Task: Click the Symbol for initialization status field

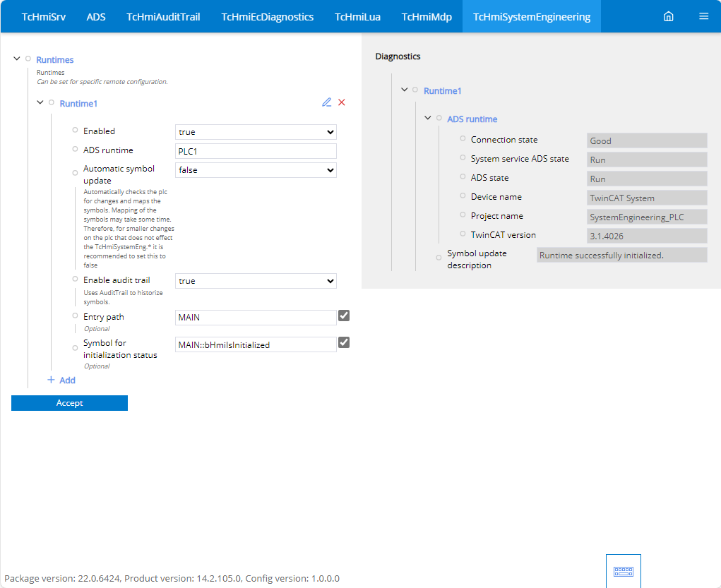Action: coord(256,344)
